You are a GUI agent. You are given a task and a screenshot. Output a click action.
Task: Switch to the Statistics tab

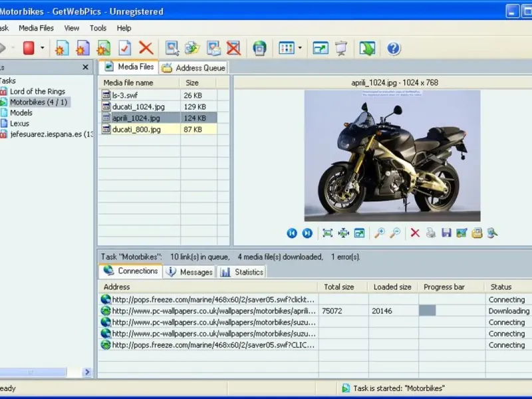242,272
